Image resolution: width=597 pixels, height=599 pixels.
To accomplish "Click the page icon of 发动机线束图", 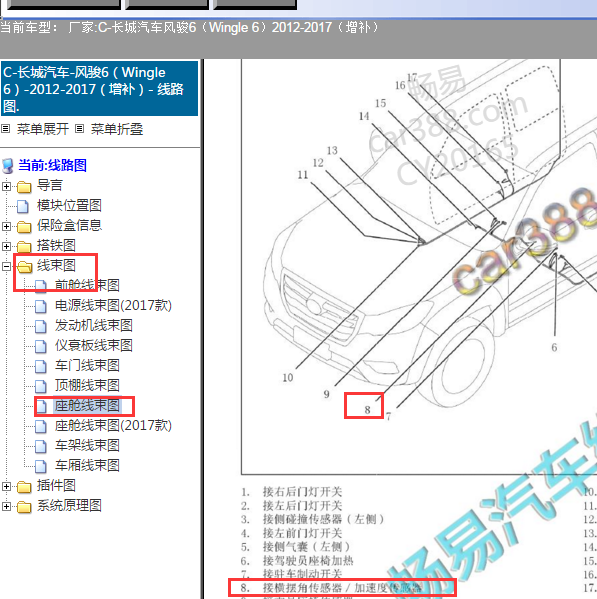I will coord(41,326).
